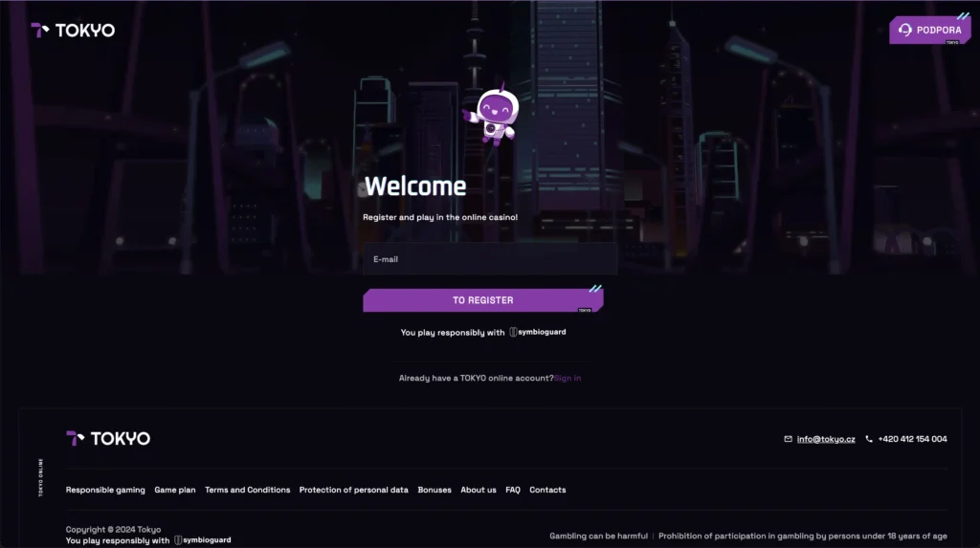Open Bonuses footer link
The image size is (980, 548).
(434, 490)
